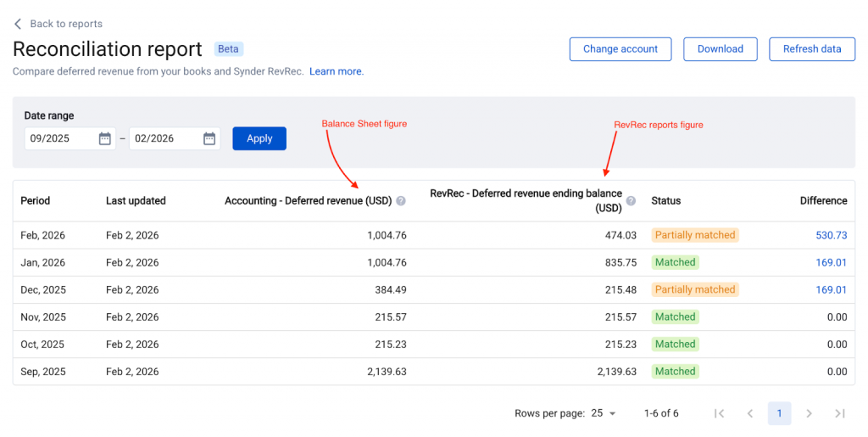Select page 1 in pagination

point(779,413)
